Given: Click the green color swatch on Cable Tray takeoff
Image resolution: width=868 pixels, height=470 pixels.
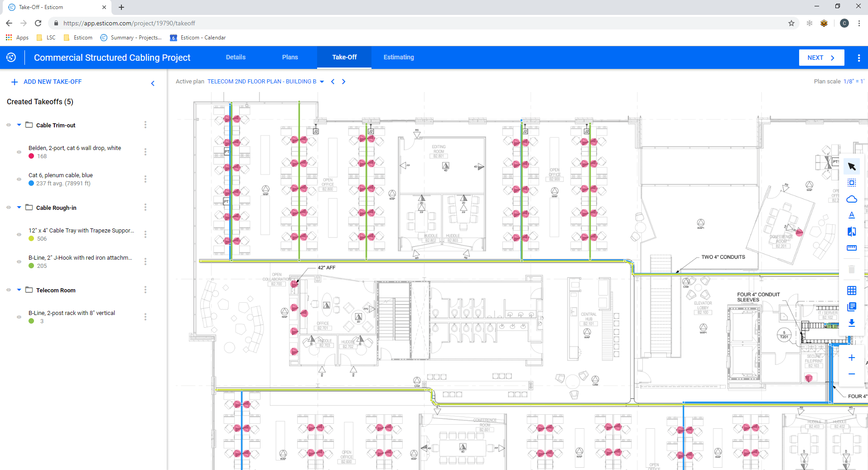Looking at the screenshot, I should (31, 239).
